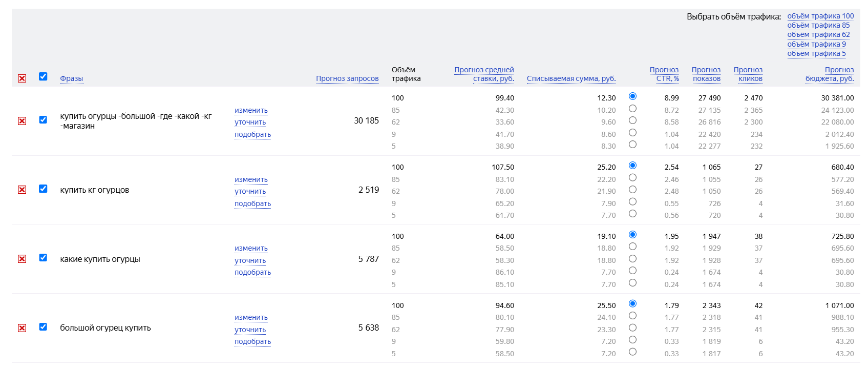
Task: Uncheck the 'большой огурец купить' checkbox
Action: pos(43,327)
